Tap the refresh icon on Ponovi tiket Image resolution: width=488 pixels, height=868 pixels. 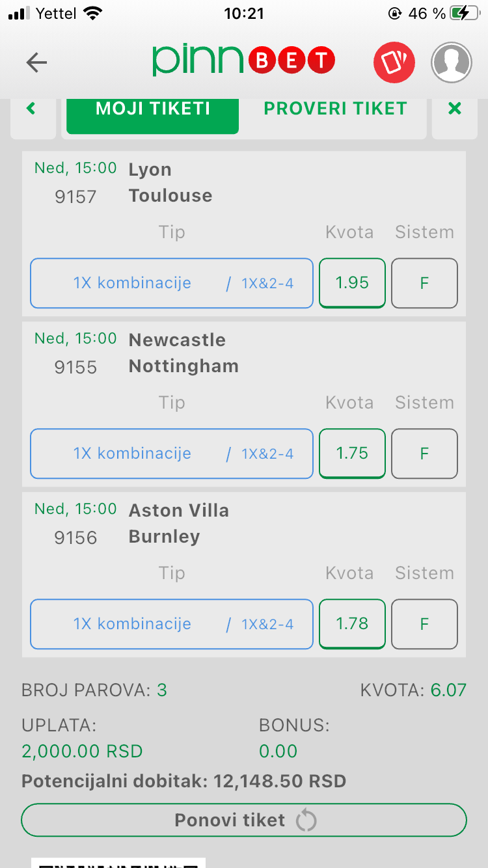click(306, 821)
